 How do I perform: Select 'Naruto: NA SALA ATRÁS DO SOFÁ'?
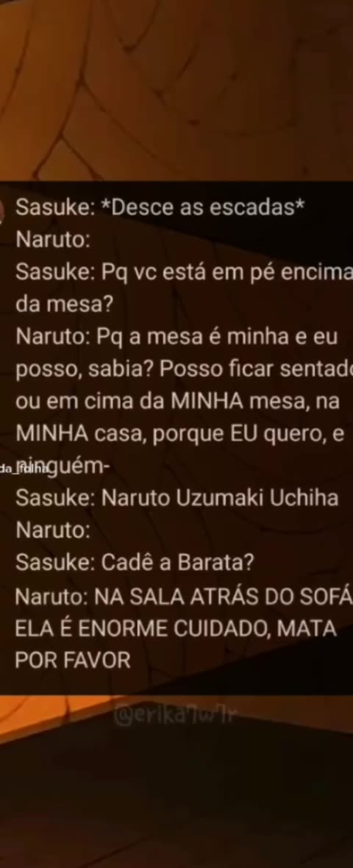pyautogui.click(x=184, y=596)
